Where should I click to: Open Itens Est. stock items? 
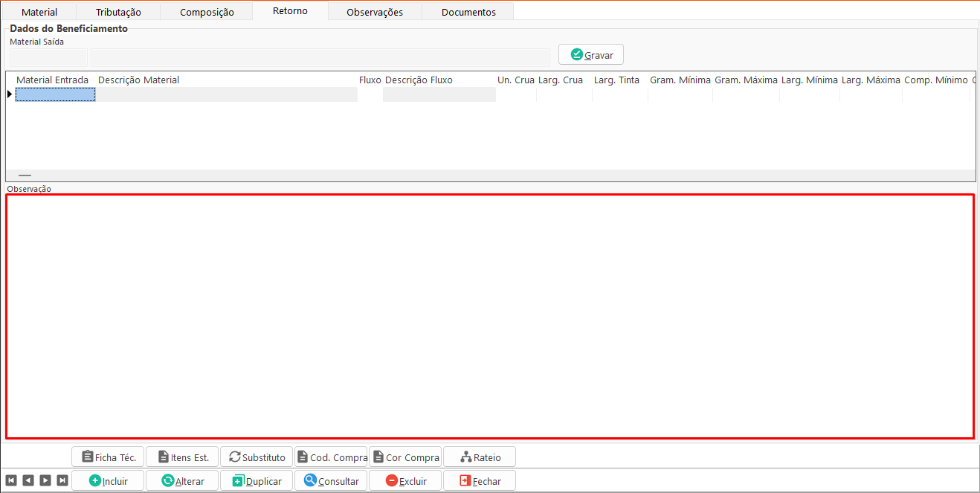point(182,457)
